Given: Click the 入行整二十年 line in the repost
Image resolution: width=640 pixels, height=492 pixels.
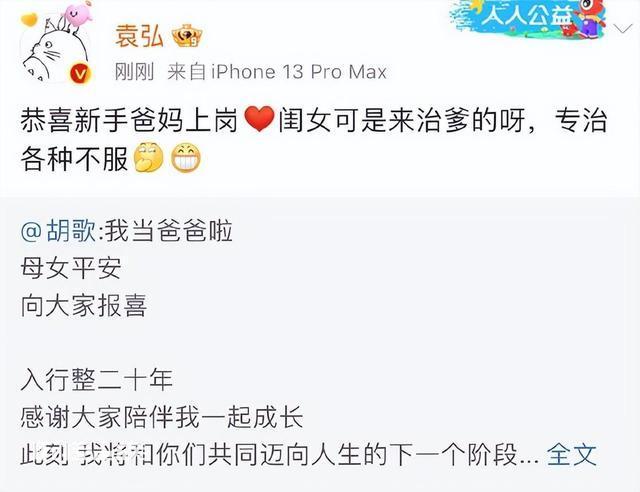Looking at the screenshot, I should 97,380.
